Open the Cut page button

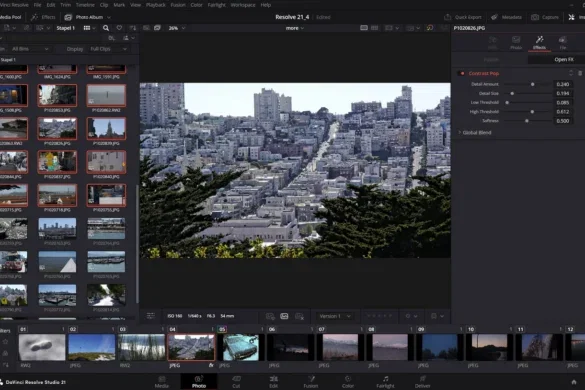click(x=236, y=382)
